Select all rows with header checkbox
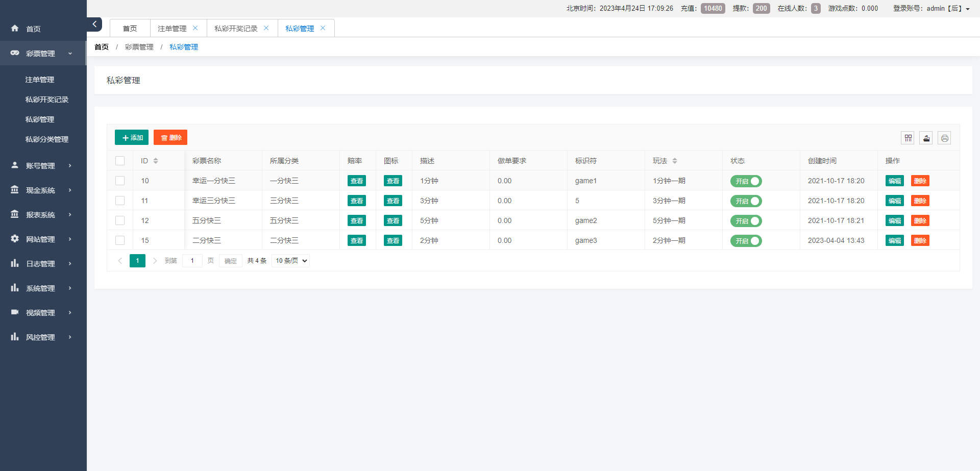This screenshot has width=980, height=471. tap(120, 161)
